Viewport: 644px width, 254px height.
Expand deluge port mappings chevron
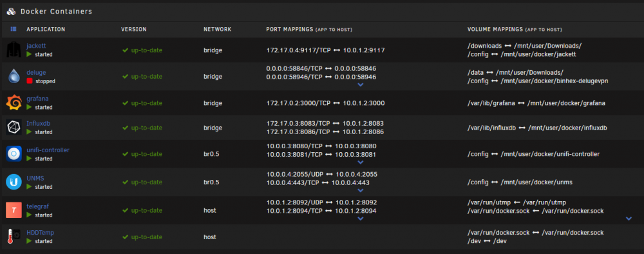361,84
